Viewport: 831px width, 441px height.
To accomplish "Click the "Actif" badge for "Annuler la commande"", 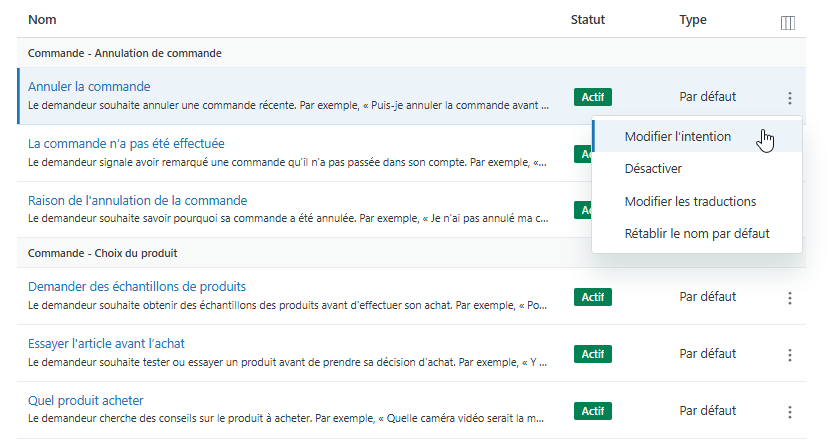I will point(593,97).
